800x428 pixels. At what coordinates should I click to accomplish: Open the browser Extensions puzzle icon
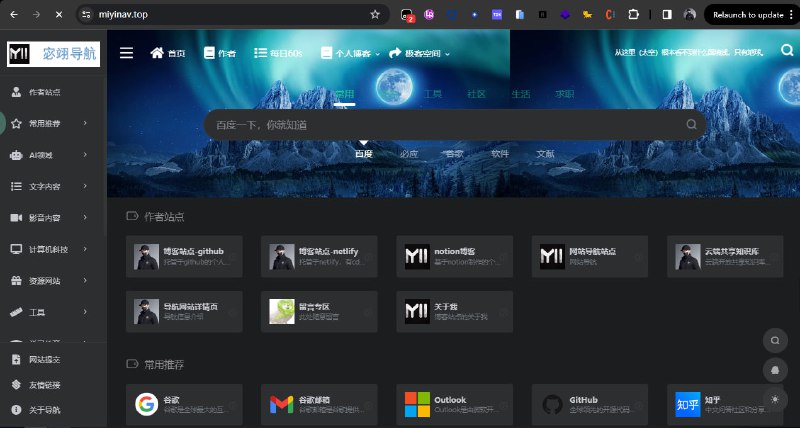click(633, 15)
